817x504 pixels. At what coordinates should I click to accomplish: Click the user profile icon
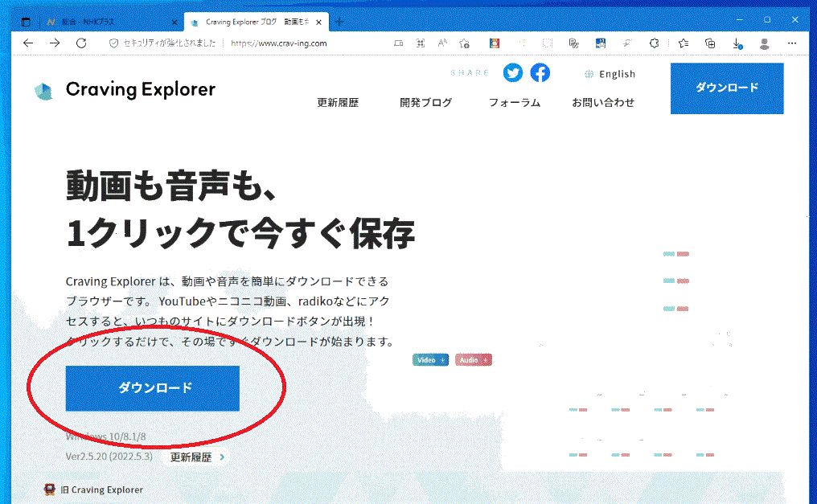(765, 43)
